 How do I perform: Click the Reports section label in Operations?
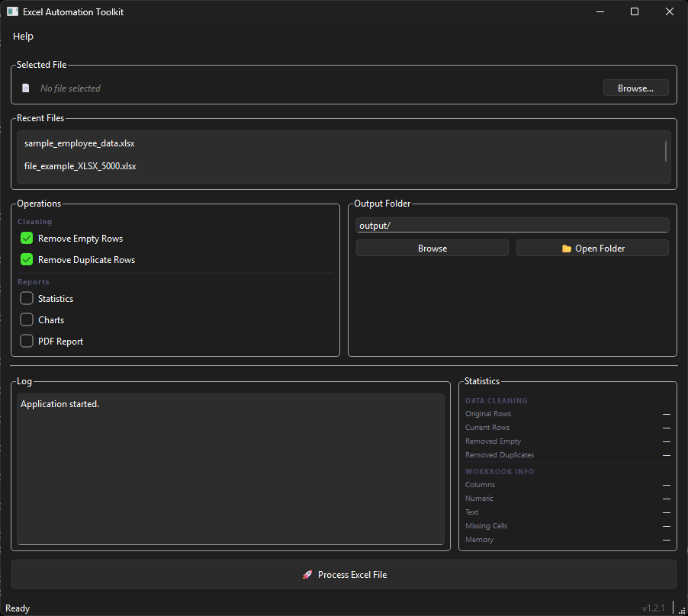[x=34, y=282]
